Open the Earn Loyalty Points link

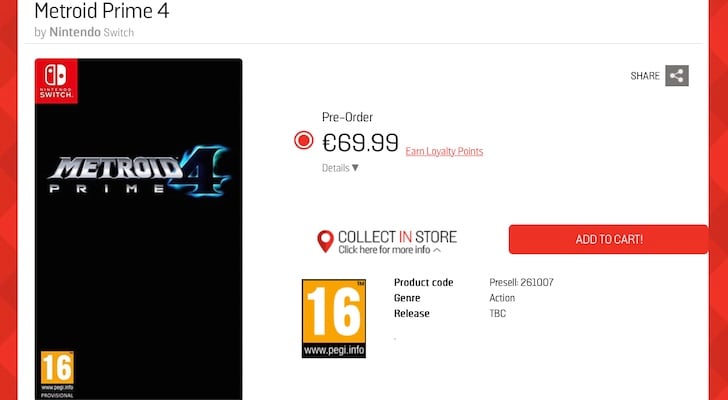[444, 151]
